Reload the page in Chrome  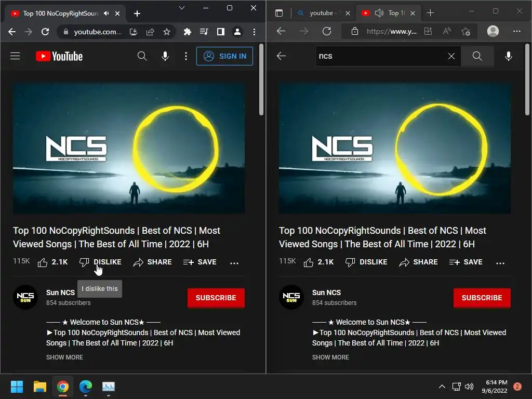(45, 32)
